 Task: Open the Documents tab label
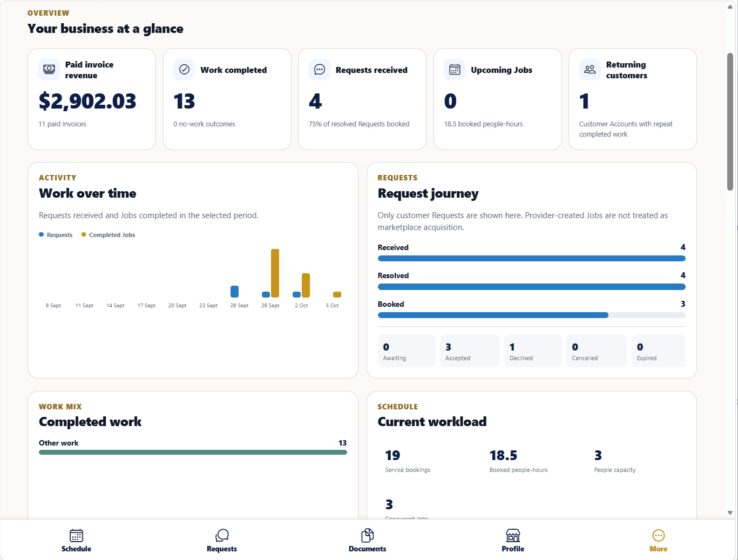tap(368, 549)
